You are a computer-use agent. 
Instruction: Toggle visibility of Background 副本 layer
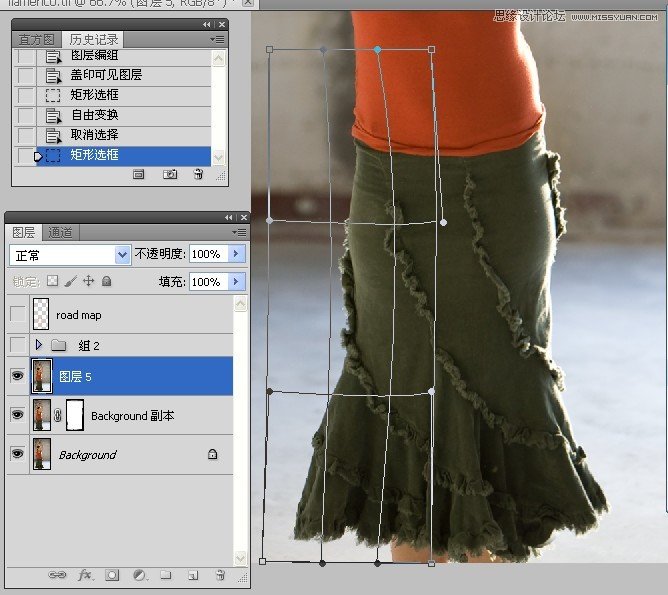[x=17, y=415]
